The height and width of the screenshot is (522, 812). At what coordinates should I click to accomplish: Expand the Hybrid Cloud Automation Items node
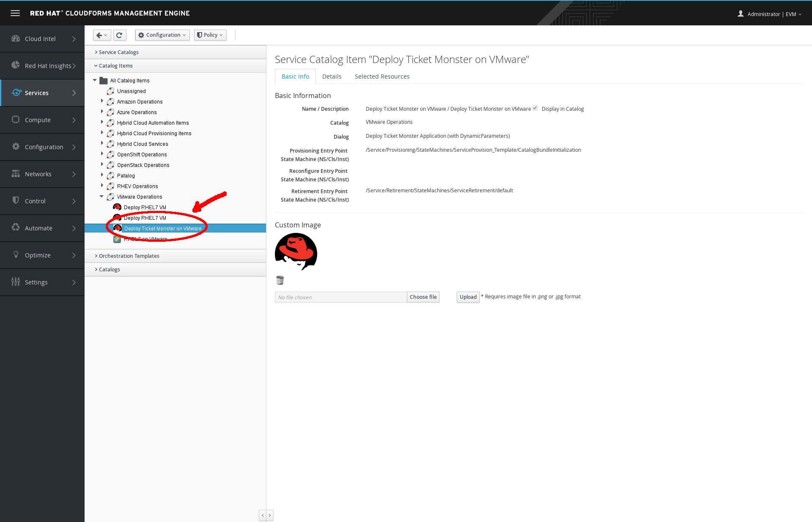point(102,122)
